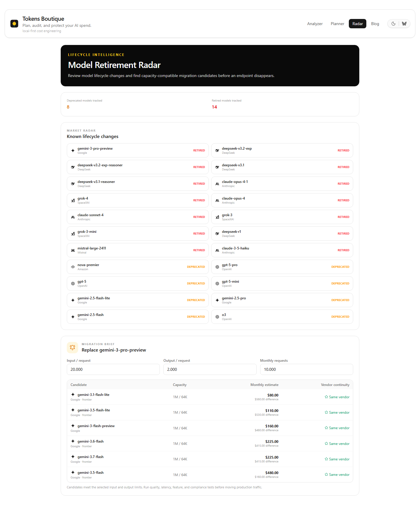Click the Tokens Boutique title link

(x=43, y=19)
